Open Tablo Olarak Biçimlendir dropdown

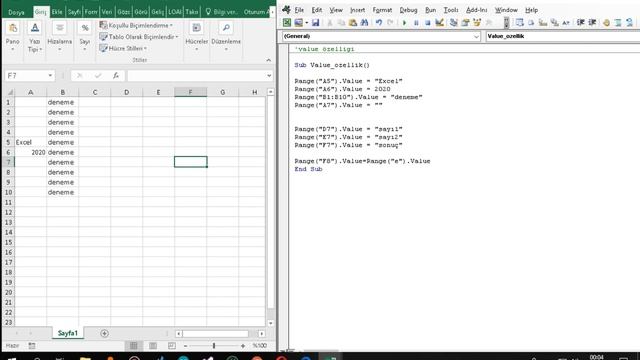[139, 37]
